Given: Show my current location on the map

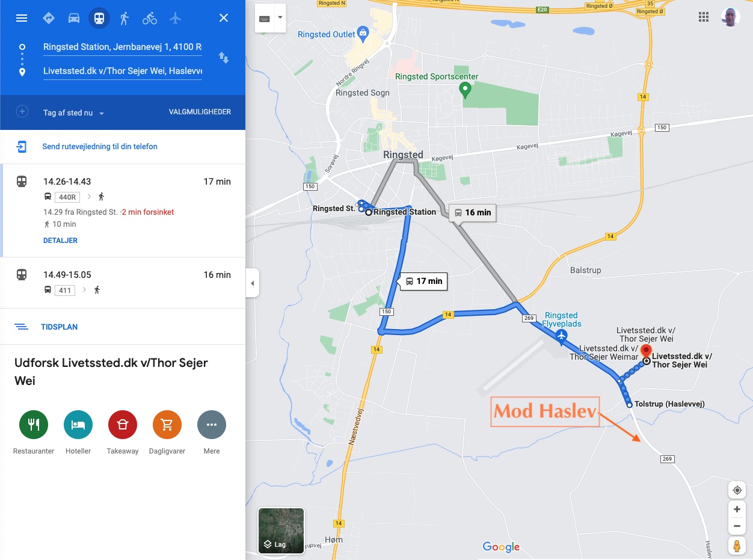Looking at the screenshot, I should [x=737, y=490].
